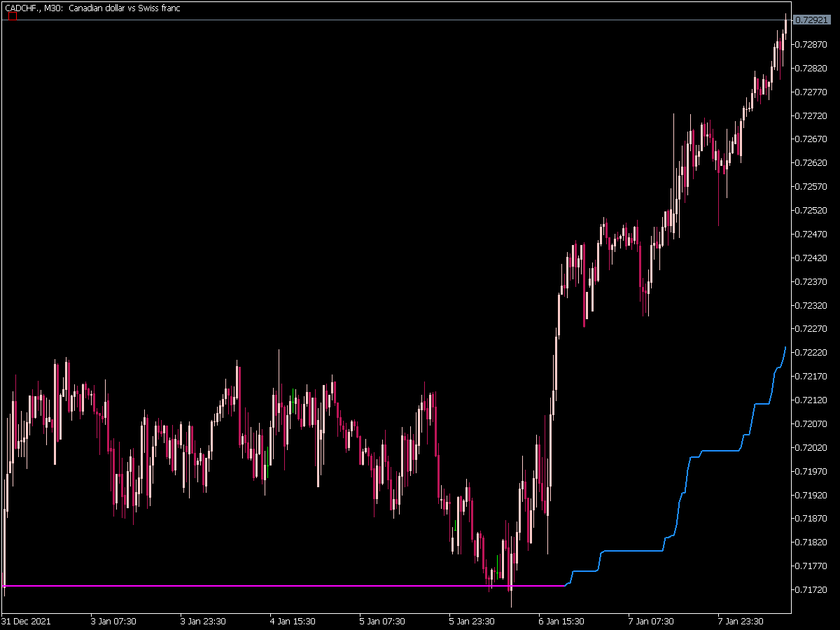840x630 pixels.
Task: Click the current price label 0.72921
Action: (813, 20)
